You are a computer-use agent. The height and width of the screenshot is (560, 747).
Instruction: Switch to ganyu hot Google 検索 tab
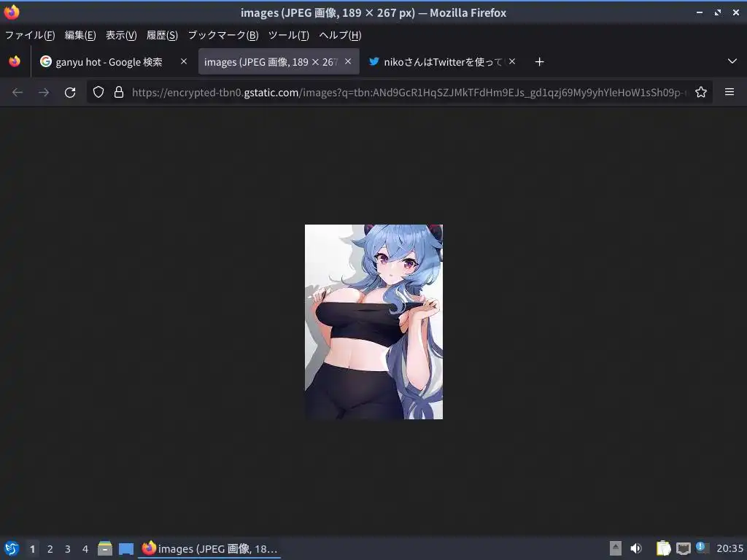[x=115, y=61]
